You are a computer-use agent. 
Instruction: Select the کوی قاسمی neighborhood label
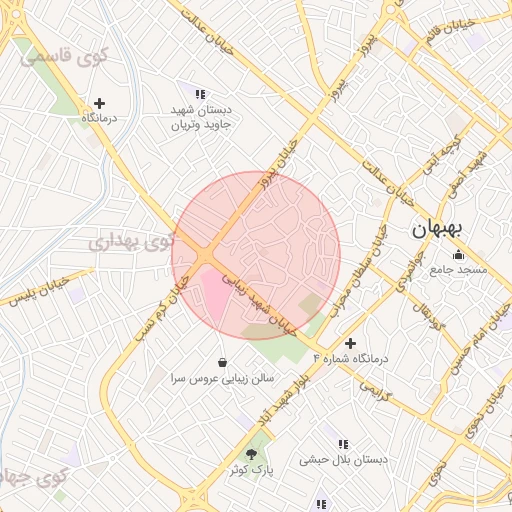(x=64, y=56)
